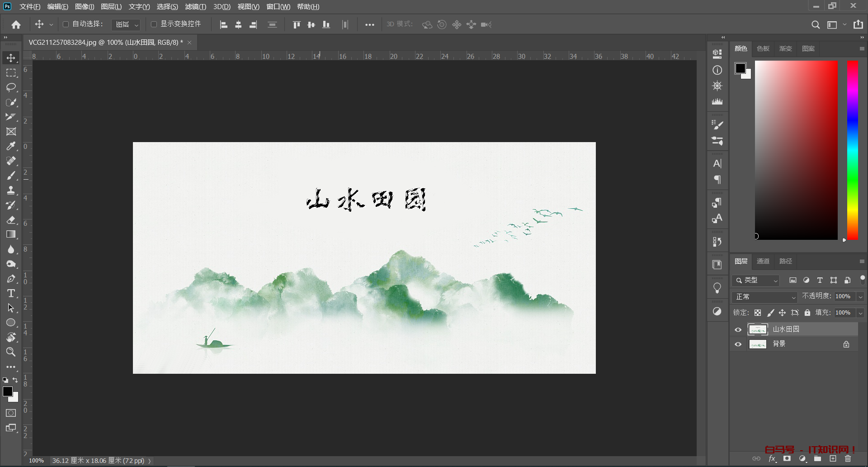Select the Brush tool
The height and width of the screenshot is (467, 868).
pos(11,176)
